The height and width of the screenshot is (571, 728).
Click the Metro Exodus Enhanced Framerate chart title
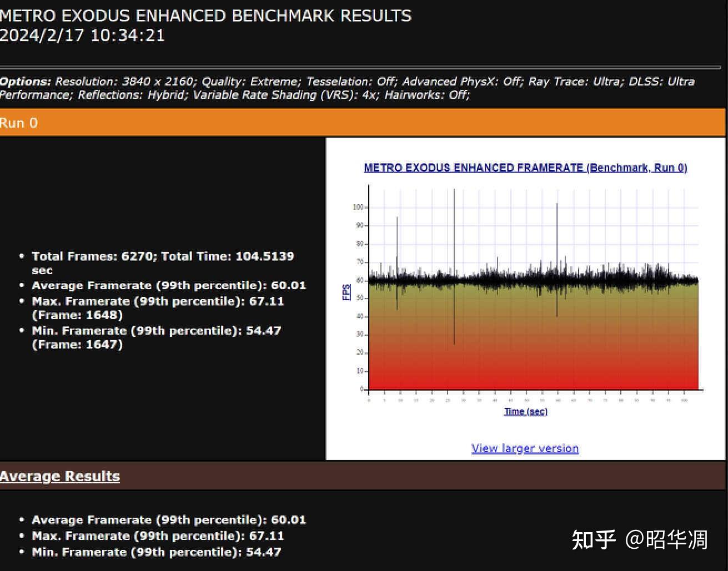[x=525, y=168]
